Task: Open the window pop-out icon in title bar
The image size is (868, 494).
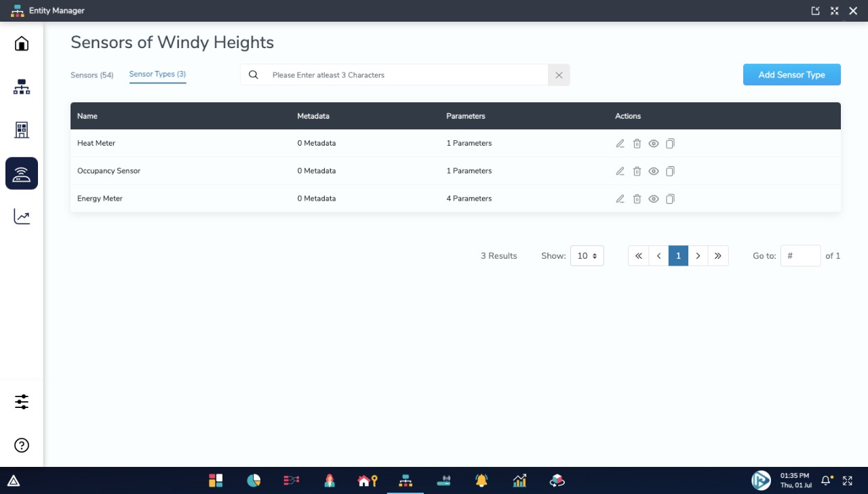Action: (816, 11)
